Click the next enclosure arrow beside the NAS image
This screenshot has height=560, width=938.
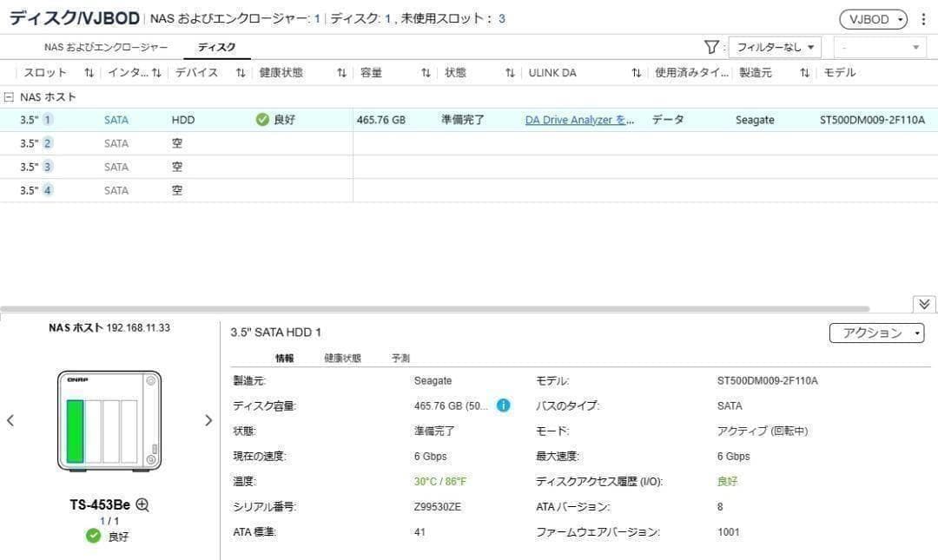coord(208,420)
